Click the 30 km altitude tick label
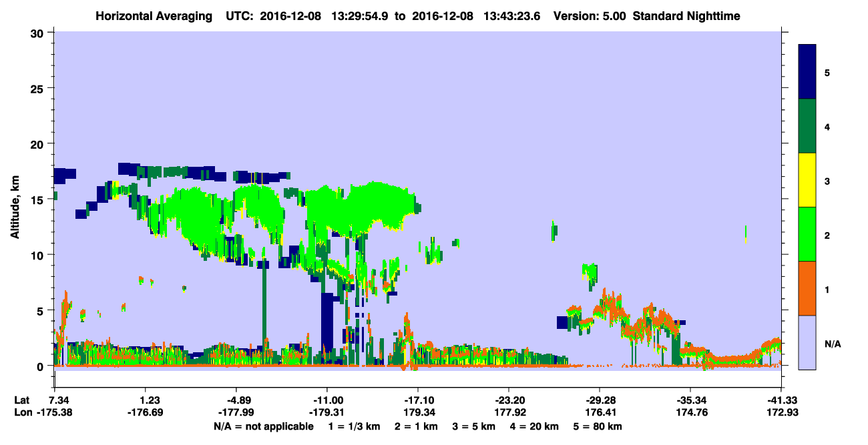The image size is (868, 445). (x=38, y=33)
